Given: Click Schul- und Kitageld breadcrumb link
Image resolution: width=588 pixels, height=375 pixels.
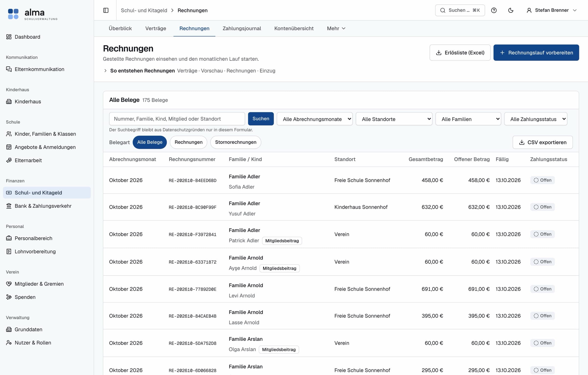Looking at the screenshot, I should pos(144,10).
